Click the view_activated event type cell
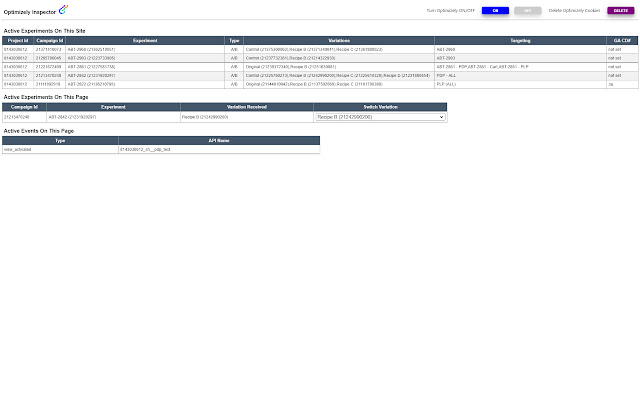This screenshot has width=640, height=400. pyautogui.click(x=60, y=149)
